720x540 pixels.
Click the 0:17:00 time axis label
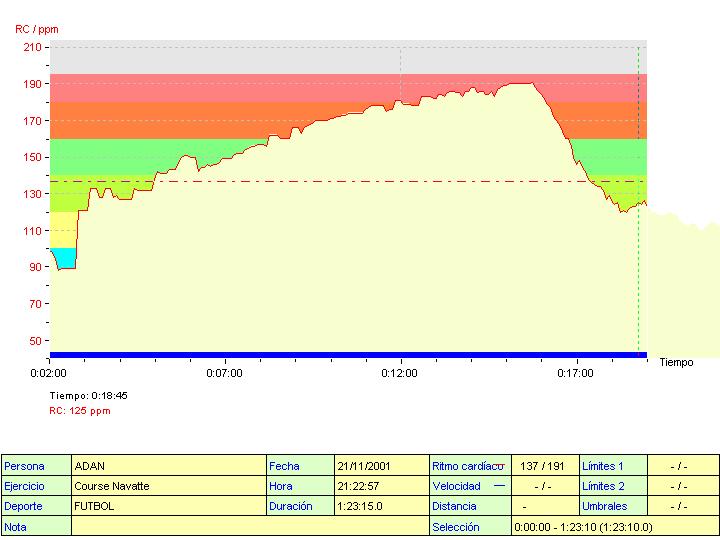point(575,373)
